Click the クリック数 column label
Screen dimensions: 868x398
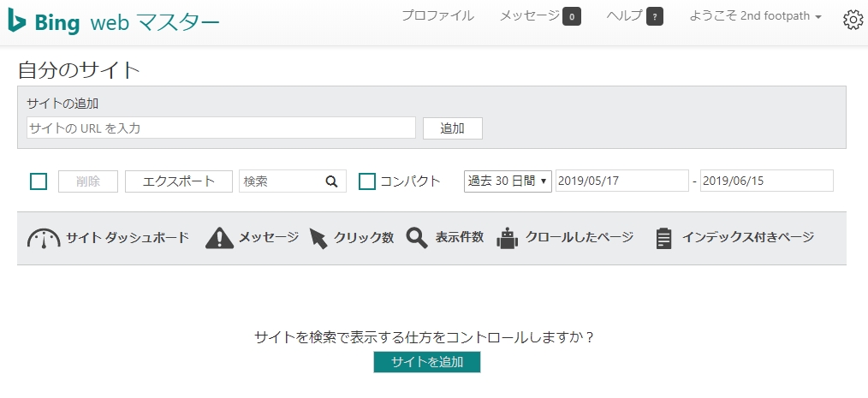point(364,237)
